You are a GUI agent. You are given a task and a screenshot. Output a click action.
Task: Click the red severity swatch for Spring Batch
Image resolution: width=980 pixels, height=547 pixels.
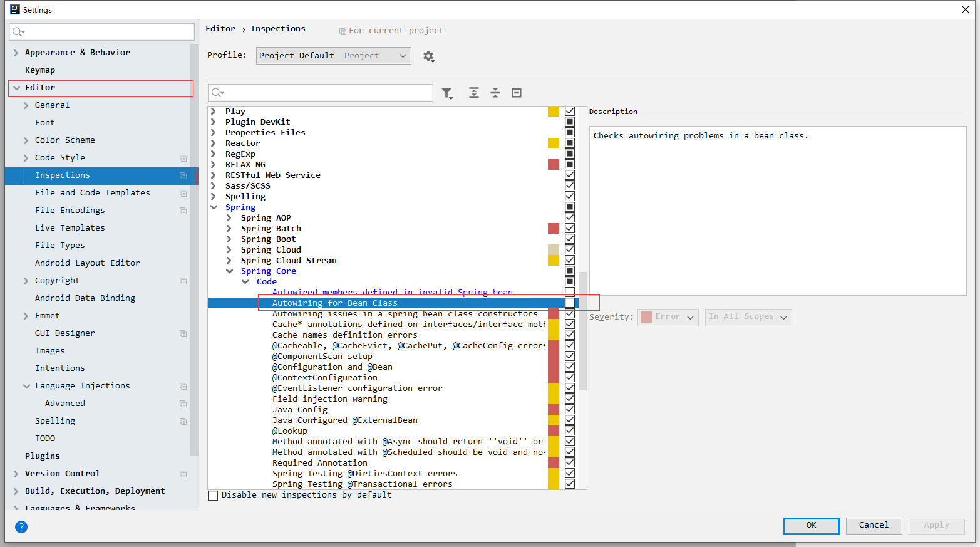click(x=554, y=229)
